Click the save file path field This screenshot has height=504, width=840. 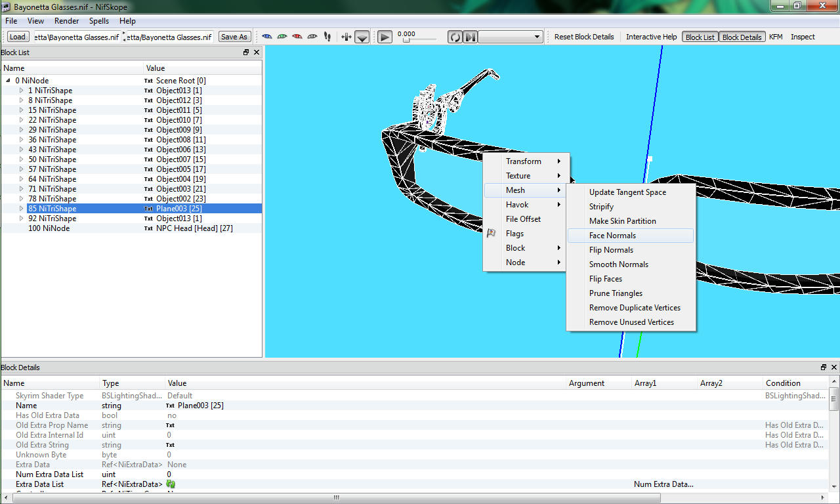tap(169, 37)
